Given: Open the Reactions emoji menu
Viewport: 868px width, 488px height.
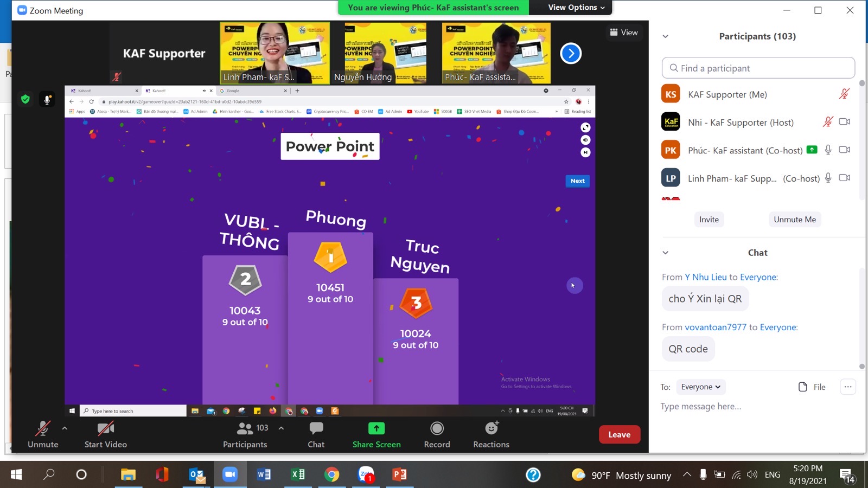Looking at the screenshot, I should click(x=492, y=428).
